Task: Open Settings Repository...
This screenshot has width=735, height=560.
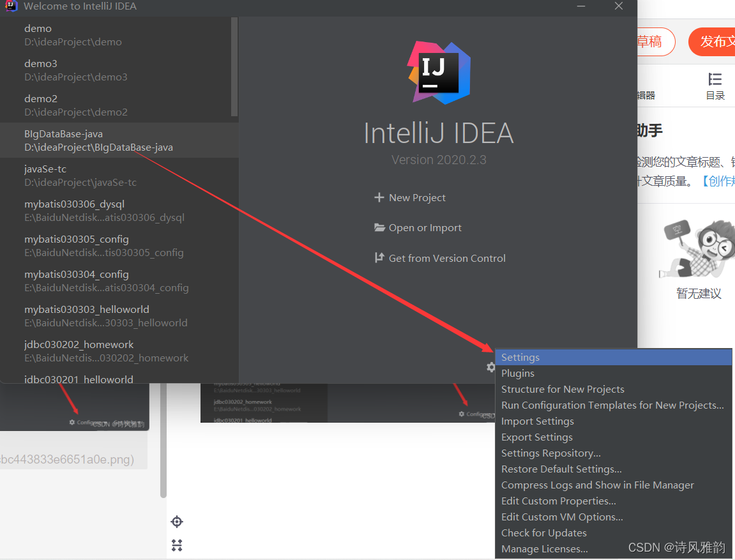Action: [614, 453]
